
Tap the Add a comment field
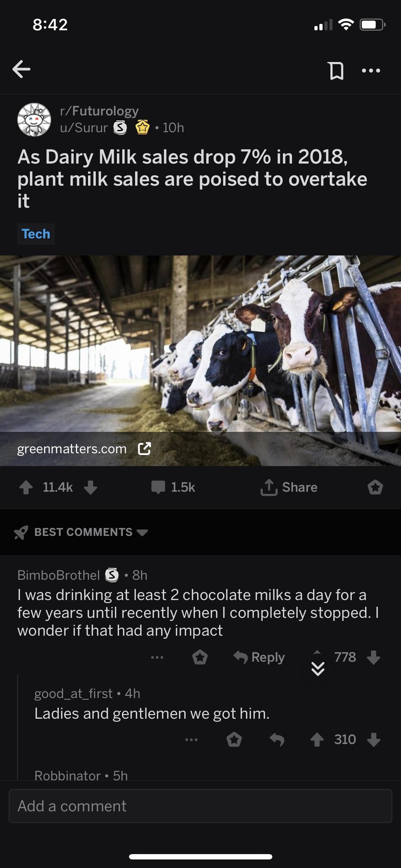point(200,806)
